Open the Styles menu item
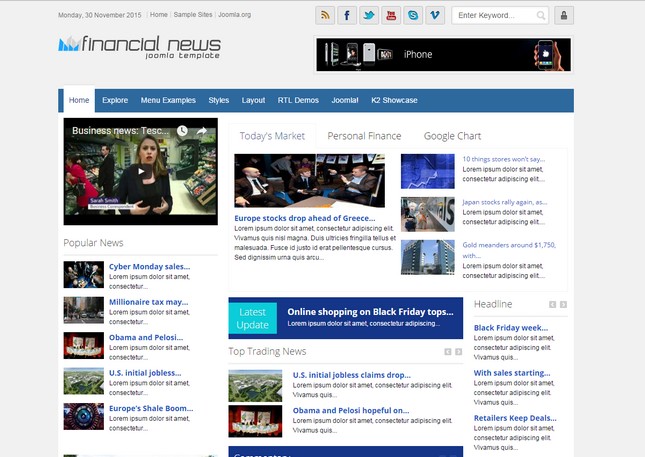This screenshot has height=457, width=645. coord(219,100)
